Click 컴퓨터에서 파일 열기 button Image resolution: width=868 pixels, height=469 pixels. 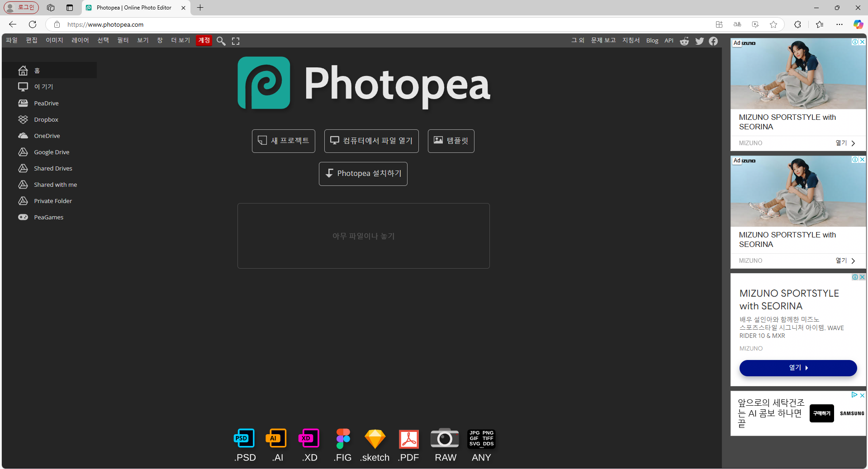371,141
